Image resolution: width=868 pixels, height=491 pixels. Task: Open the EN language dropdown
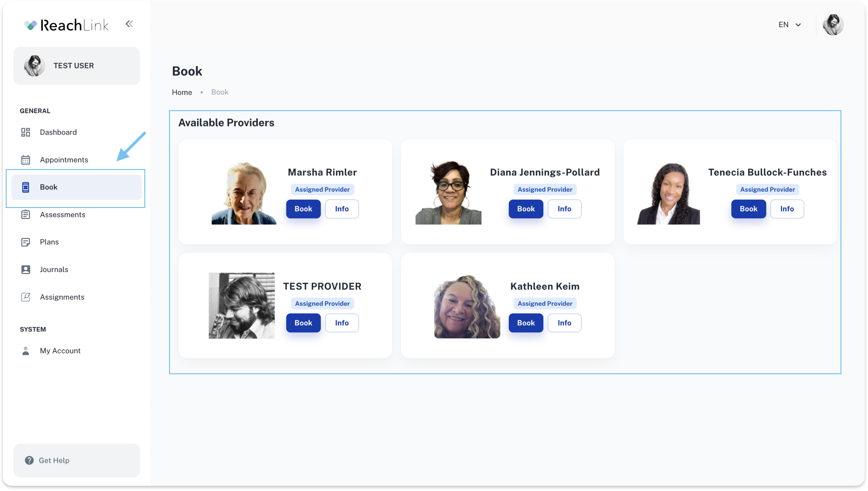[x=790, y=25]
